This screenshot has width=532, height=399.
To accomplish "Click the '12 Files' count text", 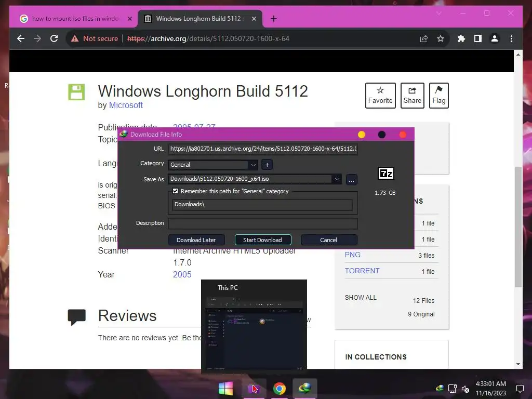I will tap(424, 301).
